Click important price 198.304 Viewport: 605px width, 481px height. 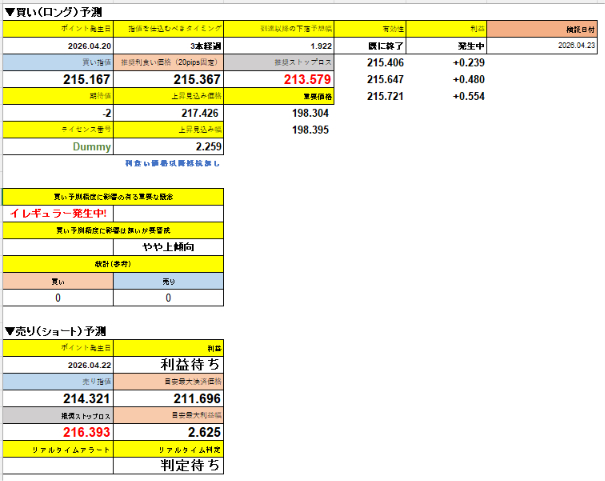(x=310, y=113)
